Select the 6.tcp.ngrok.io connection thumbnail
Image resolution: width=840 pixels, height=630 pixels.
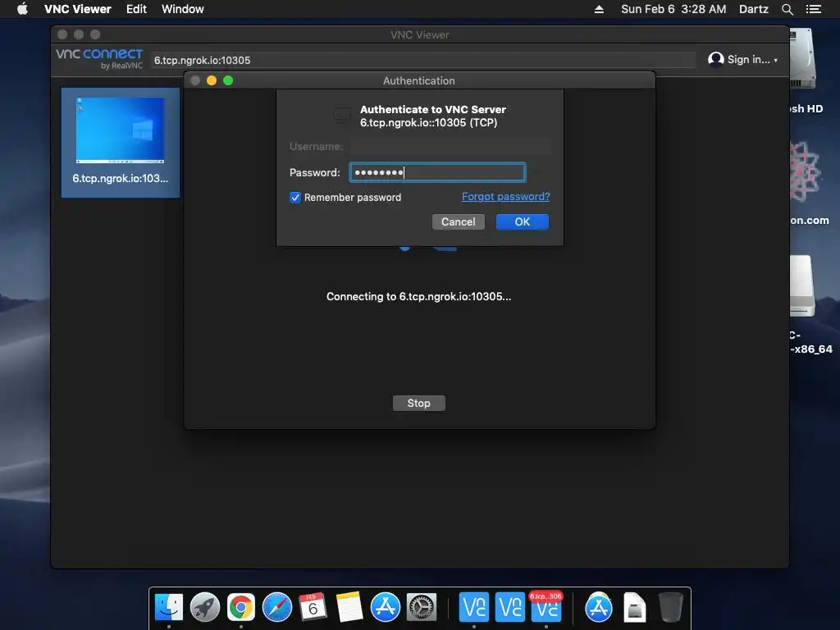120,143
